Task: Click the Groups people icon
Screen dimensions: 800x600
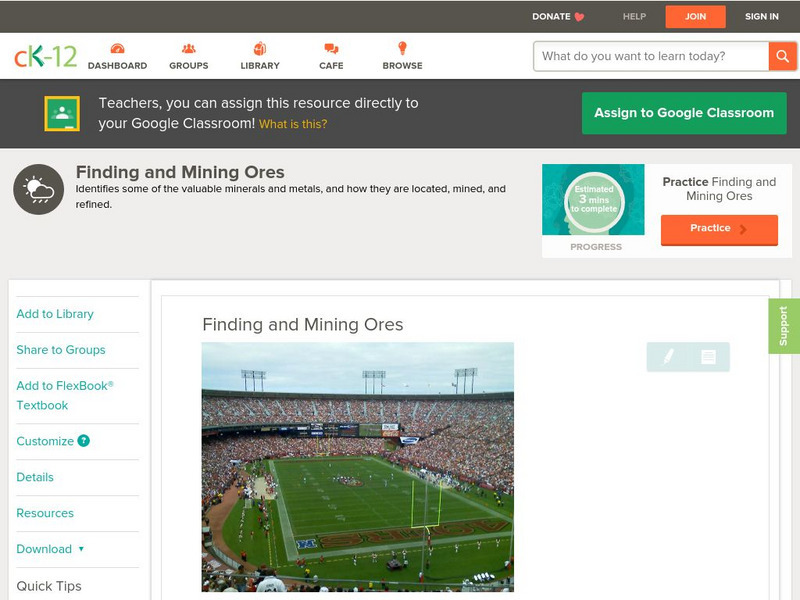Action: pos(189,48)
